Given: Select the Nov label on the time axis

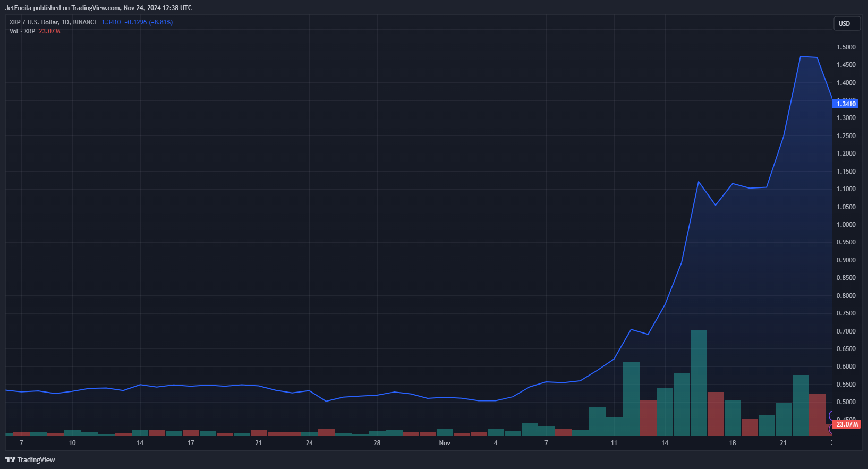Looking at the screenshot, I should [x=445, y=443].
